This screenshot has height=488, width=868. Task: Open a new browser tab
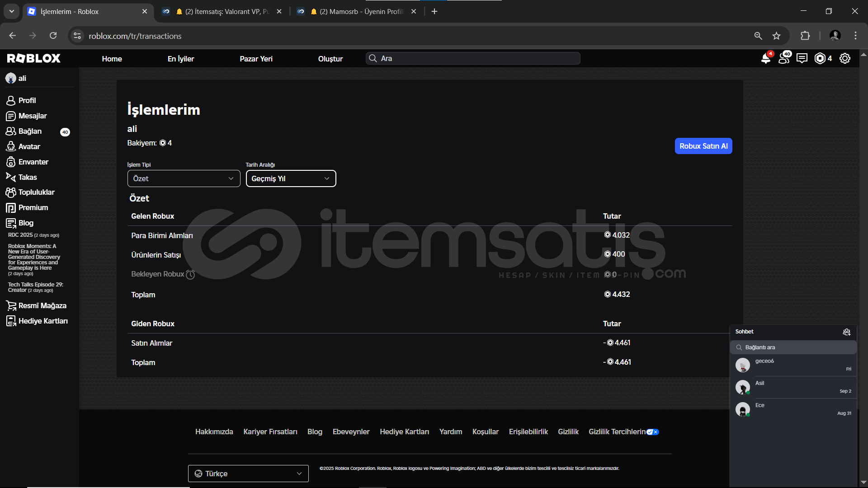click(434, 11)
